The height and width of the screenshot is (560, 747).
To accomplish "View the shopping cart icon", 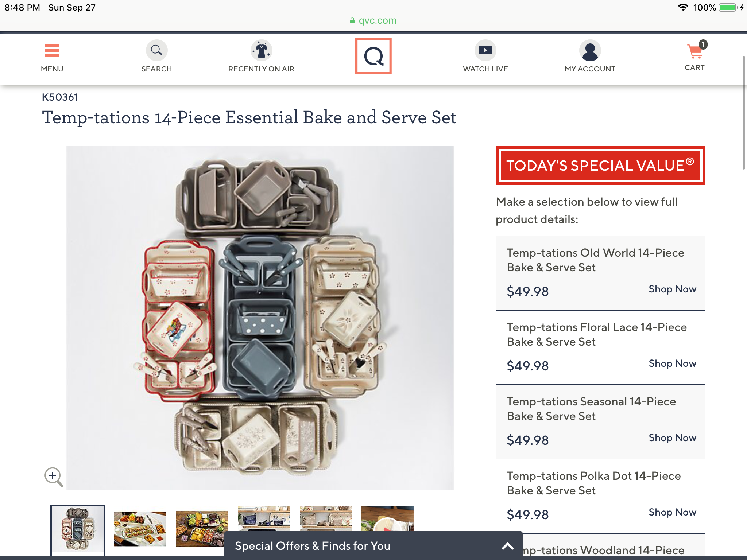I will 695,52.
